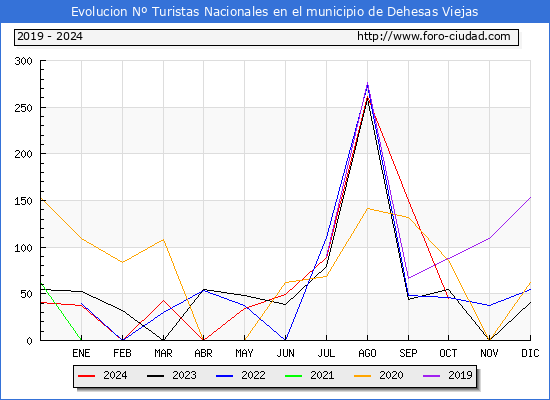Click the MAR month axis label
550x400 pixels.
163,353
